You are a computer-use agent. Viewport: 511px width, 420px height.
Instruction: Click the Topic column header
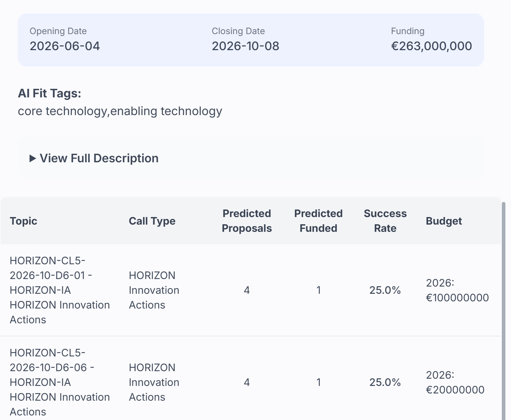(x=23, y=221)
